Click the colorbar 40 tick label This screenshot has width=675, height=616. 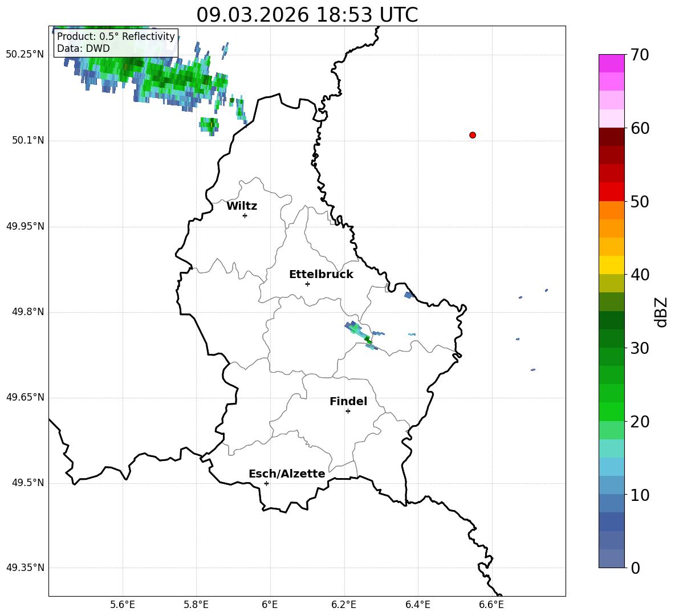tap(640, 275)
